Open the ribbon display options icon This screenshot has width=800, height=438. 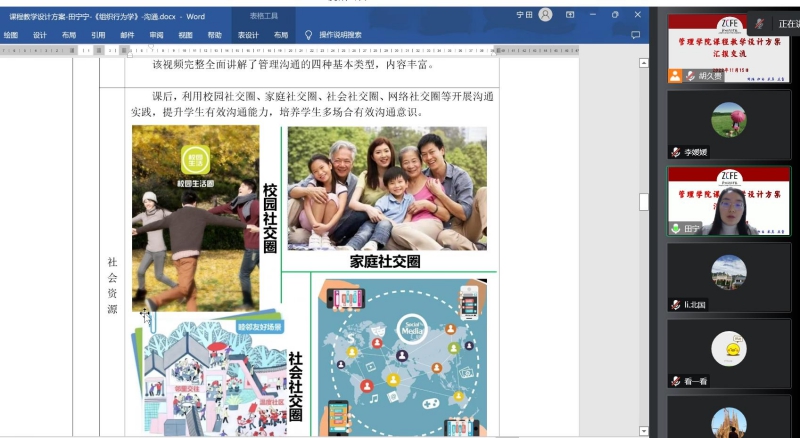[570, 15]
